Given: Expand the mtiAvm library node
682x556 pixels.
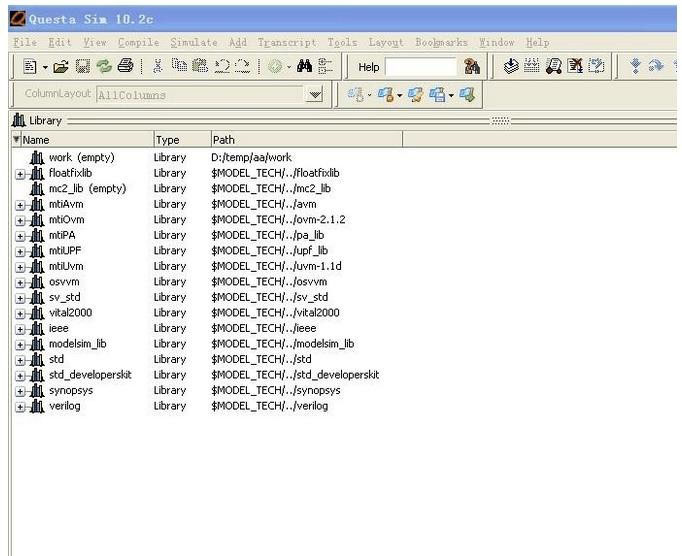Looking at the screenshot, I should 20,205.
